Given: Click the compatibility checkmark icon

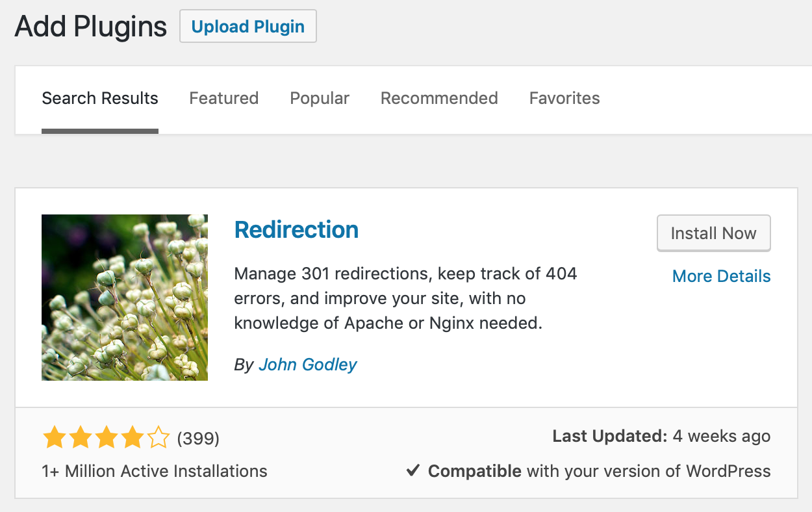Looking at the screenshot, I should [x=413, y=470].
